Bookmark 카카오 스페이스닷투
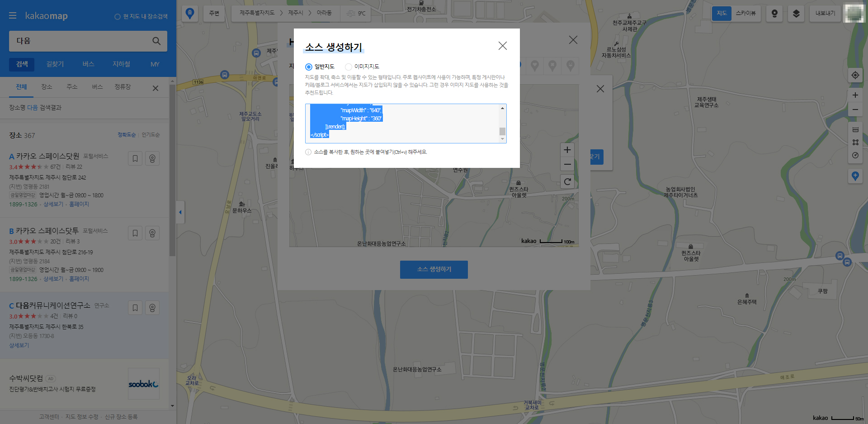 click(x=135, y=233)
